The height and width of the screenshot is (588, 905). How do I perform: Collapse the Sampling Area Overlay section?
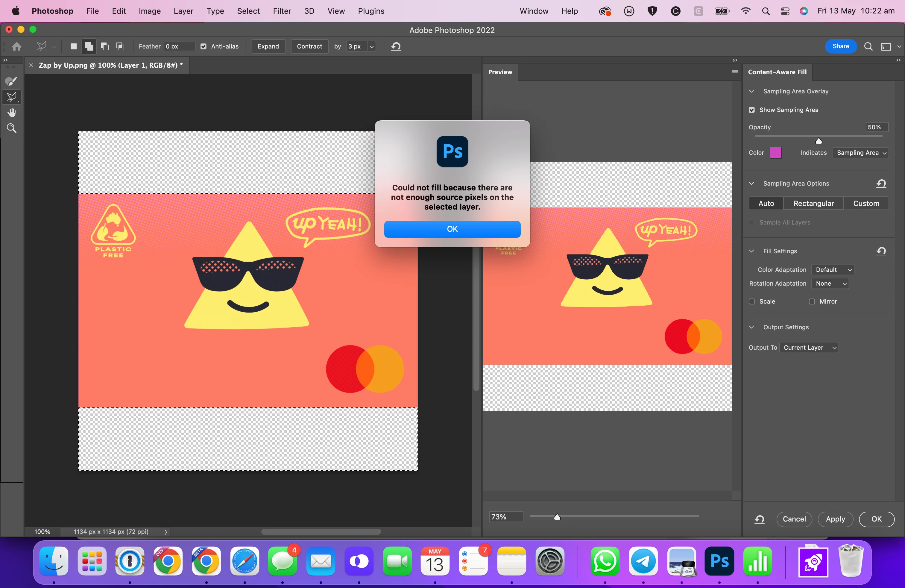(751, 91)
